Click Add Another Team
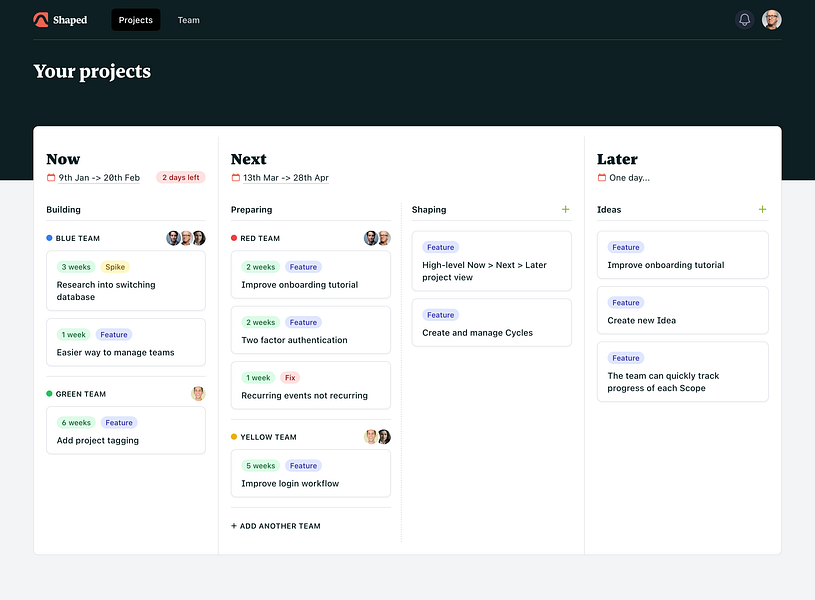815x600 pixels. tap(275, 526)
